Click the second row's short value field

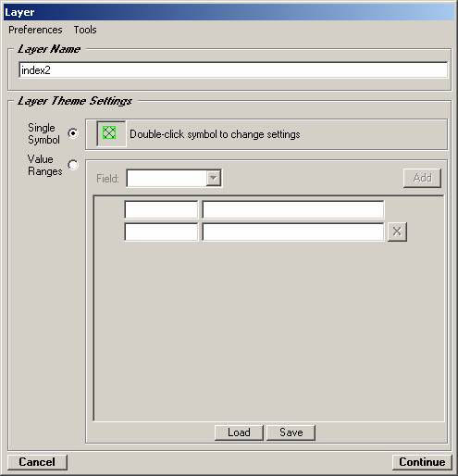point(161,232)
